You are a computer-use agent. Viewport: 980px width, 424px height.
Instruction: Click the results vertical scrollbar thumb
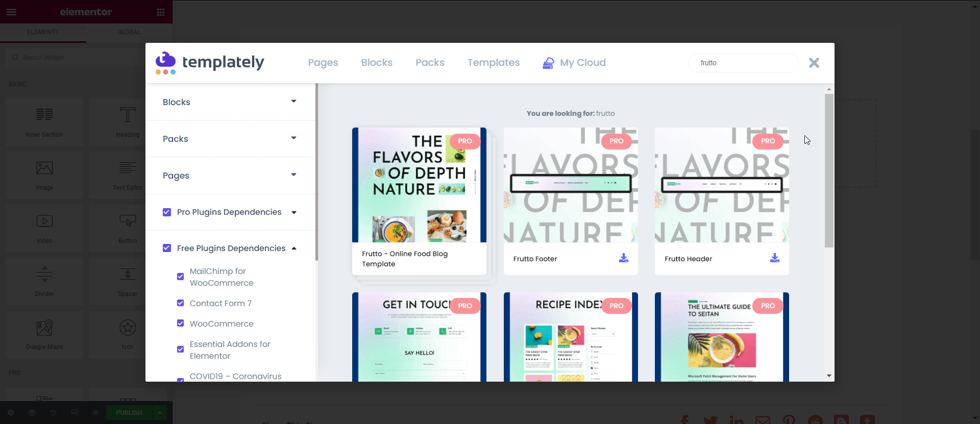point(829,170)
